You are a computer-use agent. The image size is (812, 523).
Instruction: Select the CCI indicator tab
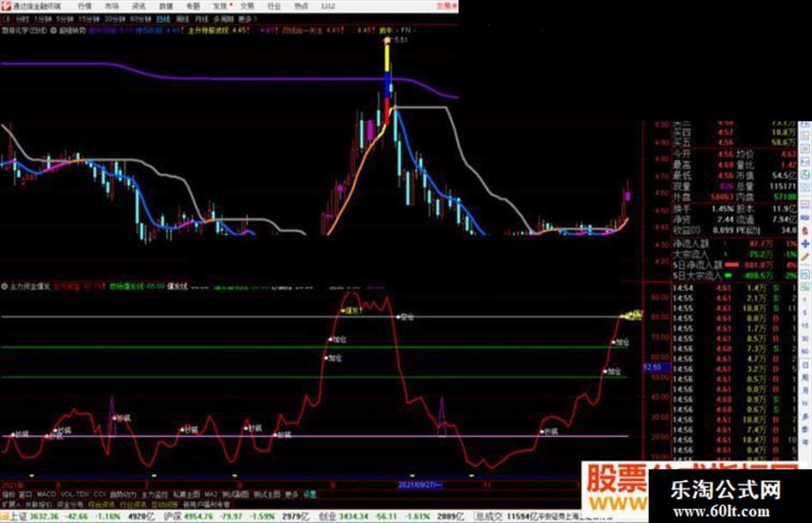(100, 495)
